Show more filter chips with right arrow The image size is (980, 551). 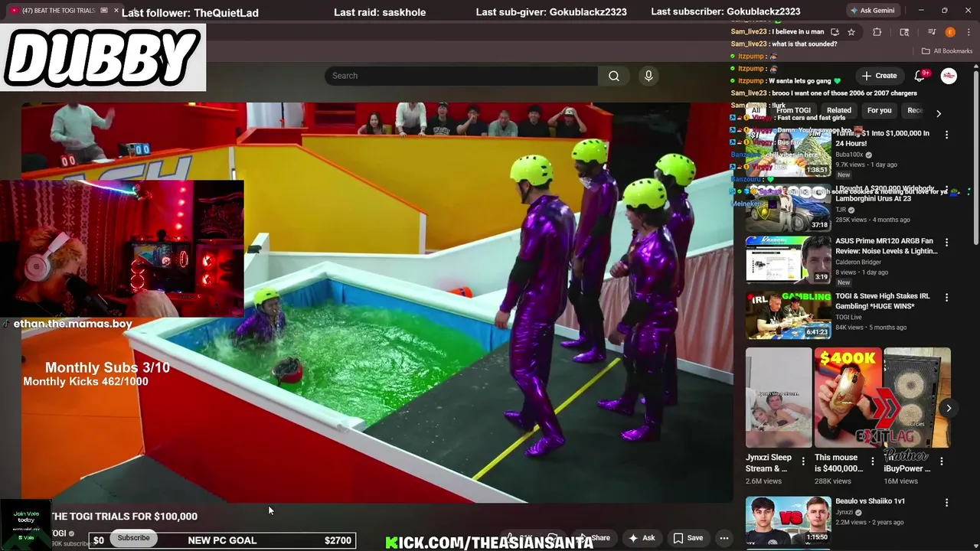(x=939, y=113)
